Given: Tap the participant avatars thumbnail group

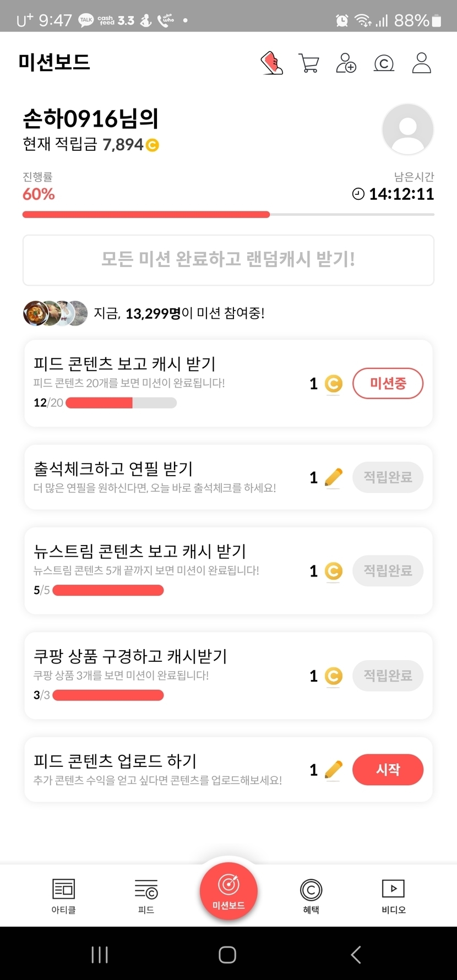Looking at the screenshot, I should [x=55, y=313].
